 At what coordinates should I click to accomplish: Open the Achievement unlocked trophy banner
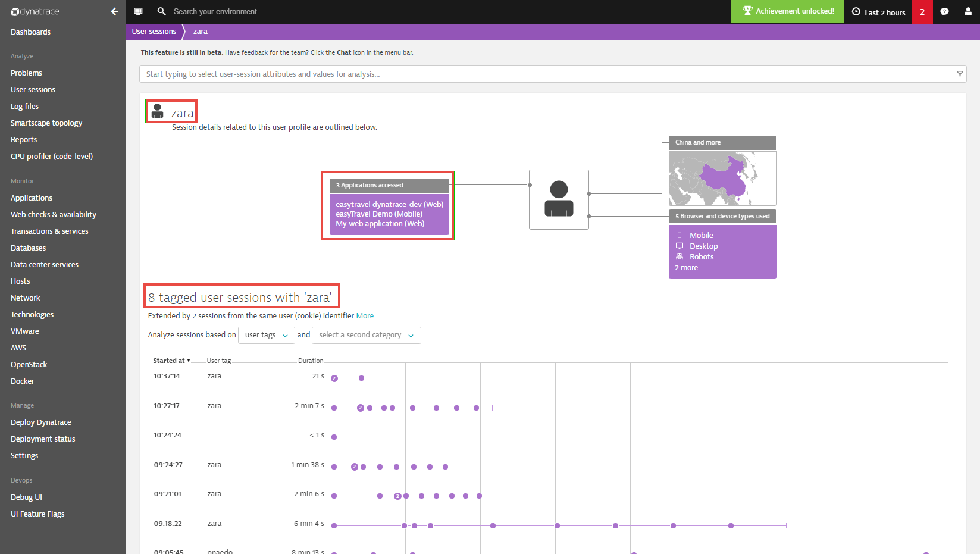[787, 11]
